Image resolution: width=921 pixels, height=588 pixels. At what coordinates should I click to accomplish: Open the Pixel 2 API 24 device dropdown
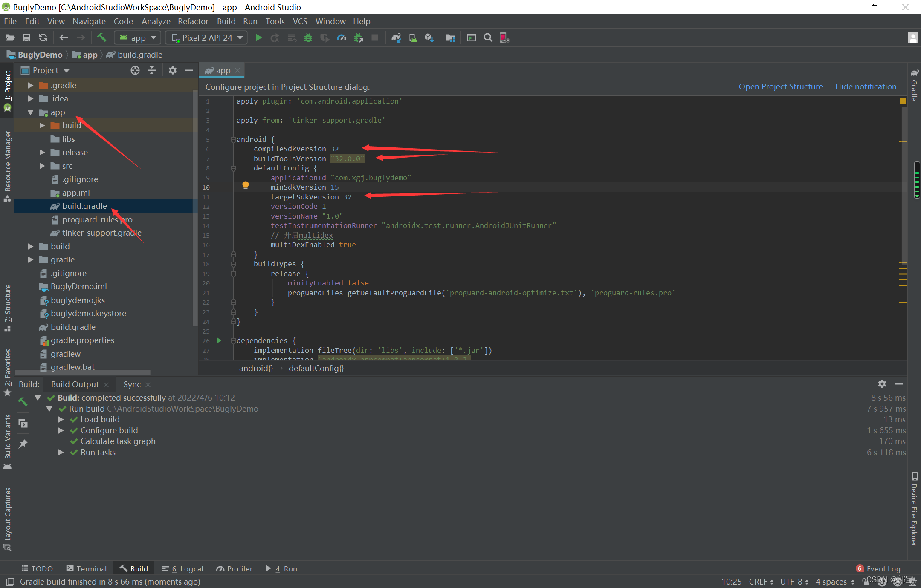(x=206, y=38)
